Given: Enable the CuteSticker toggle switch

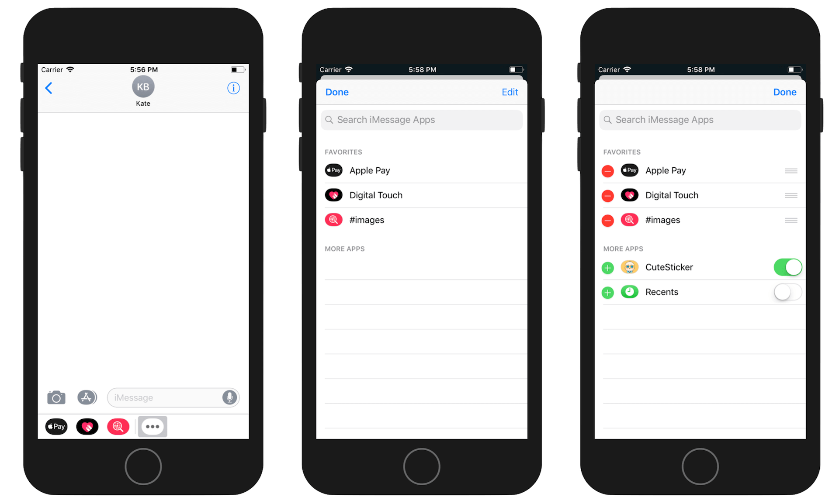Looking at the screenshot, I should point(788,267).
